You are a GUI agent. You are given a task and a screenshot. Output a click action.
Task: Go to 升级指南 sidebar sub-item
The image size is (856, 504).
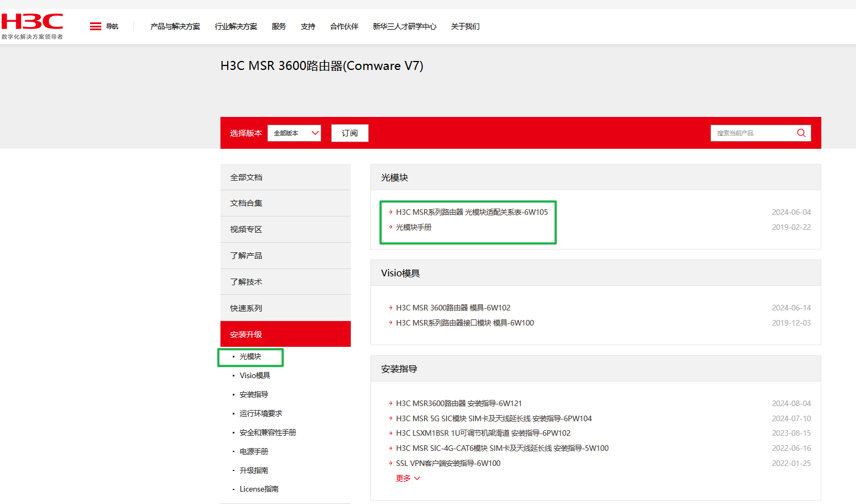tap(254, 470)
